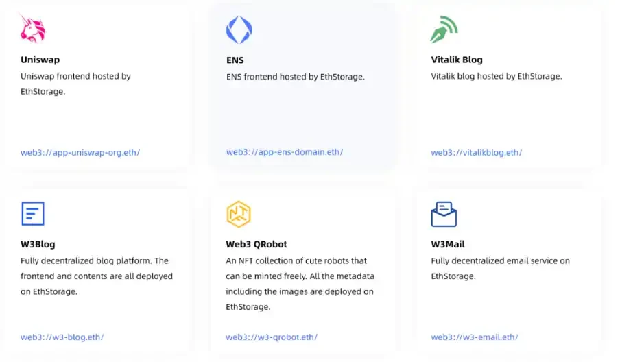Open the web3://w3-email.eth/ link
620x364 pixels.
[x=475, y=337]
